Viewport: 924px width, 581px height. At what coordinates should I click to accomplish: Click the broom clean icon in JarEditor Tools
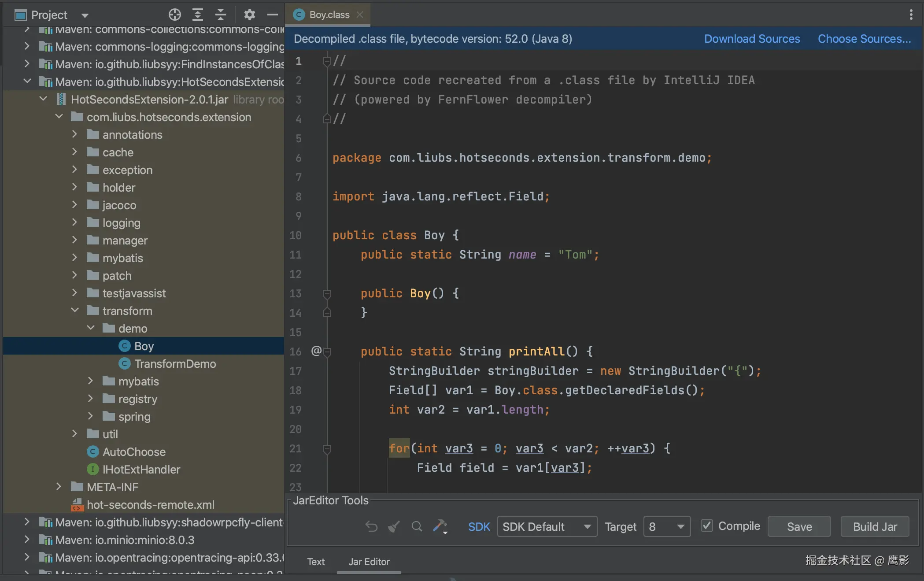click(394, 526)
